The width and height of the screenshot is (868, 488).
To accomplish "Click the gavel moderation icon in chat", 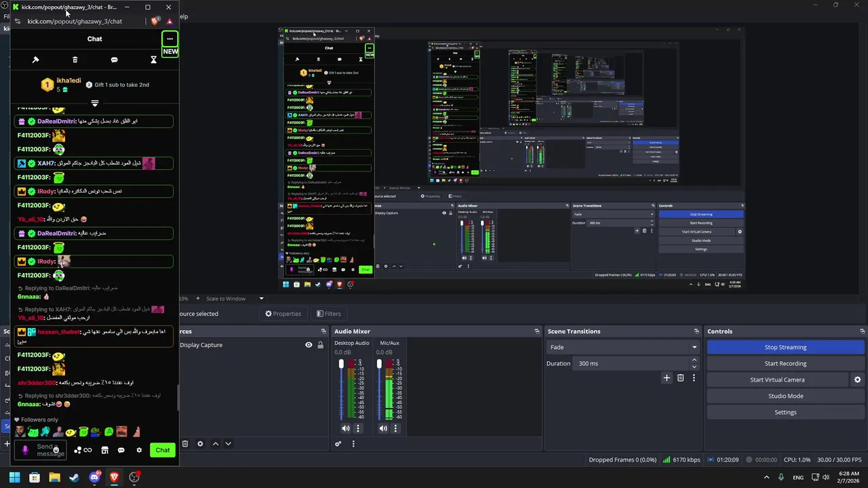I will [x=35, y=60].
